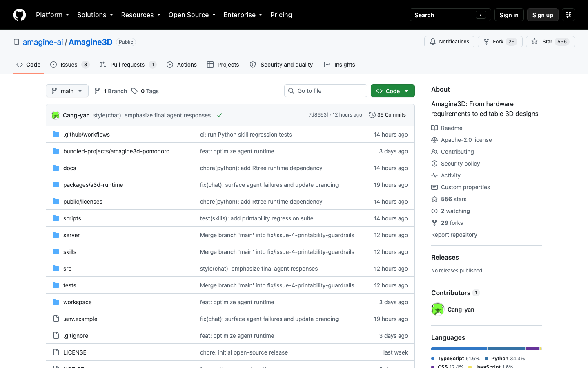Viewport: 588px width, 368px height.
Task: Go to GitHub homepage via Octocat logo
Action: (x=20, y=15)
